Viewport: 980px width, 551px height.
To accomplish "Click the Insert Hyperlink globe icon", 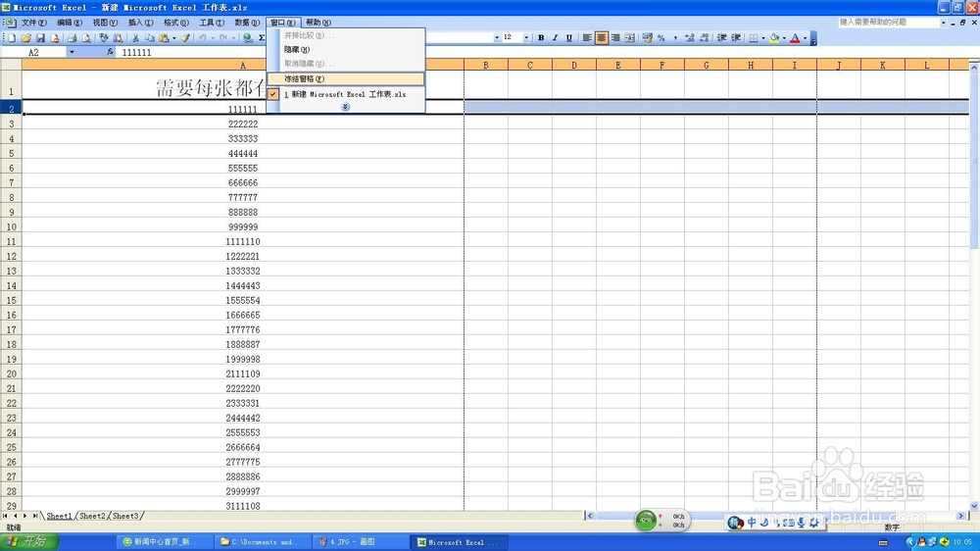I will point(248,38).
